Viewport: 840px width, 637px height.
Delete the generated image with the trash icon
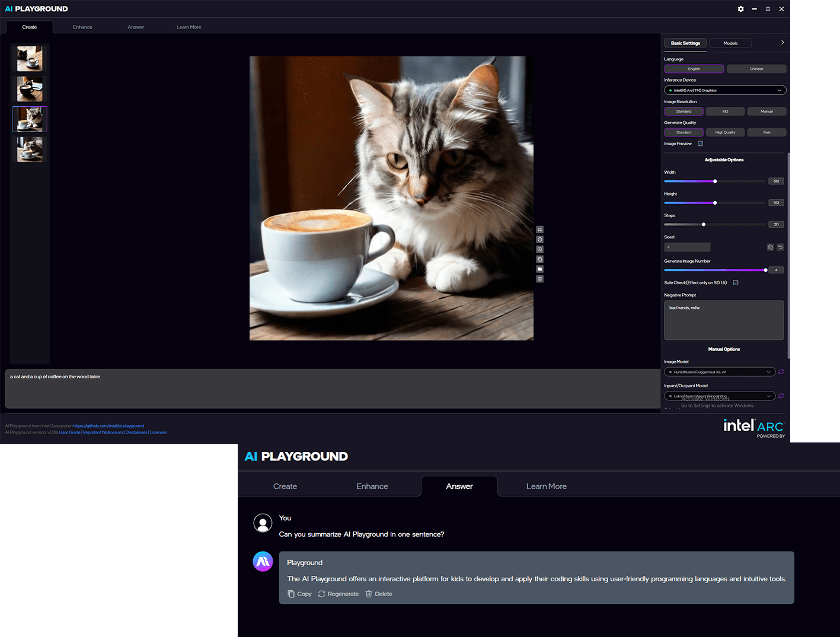[x=539, y=279]
